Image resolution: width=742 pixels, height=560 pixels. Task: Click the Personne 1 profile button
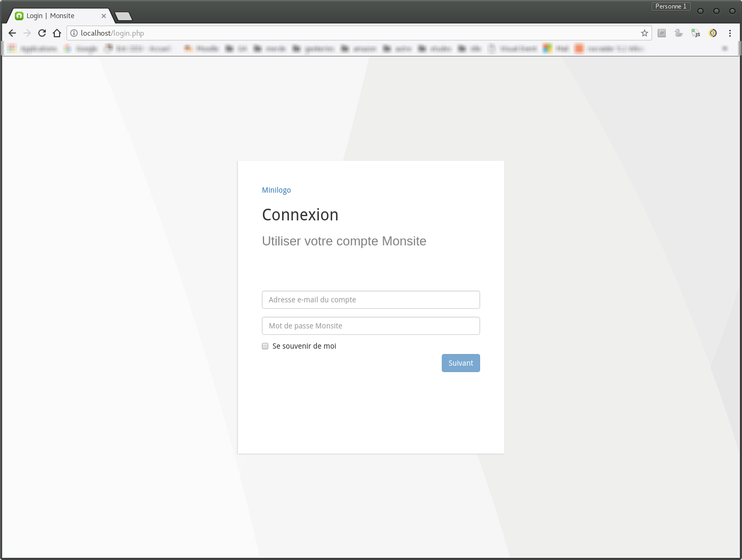[x=671, y=6]
